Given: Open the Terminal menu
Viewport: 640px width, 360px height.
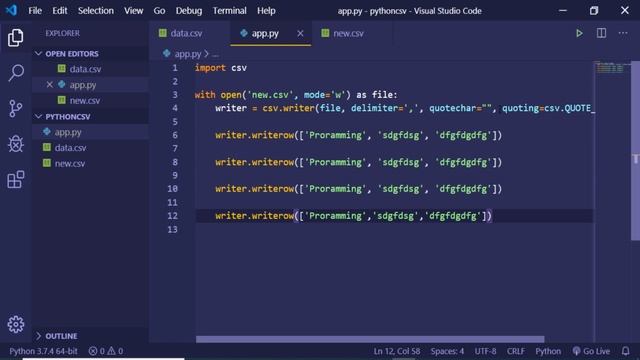Looking at the screenshot, I should pos(229,11).
